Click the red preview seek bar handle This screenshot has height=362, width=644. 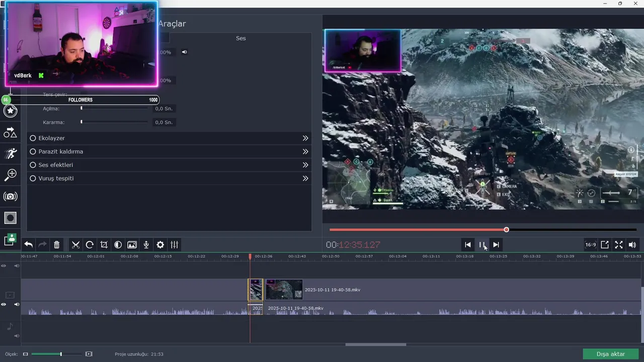point(507,230)
